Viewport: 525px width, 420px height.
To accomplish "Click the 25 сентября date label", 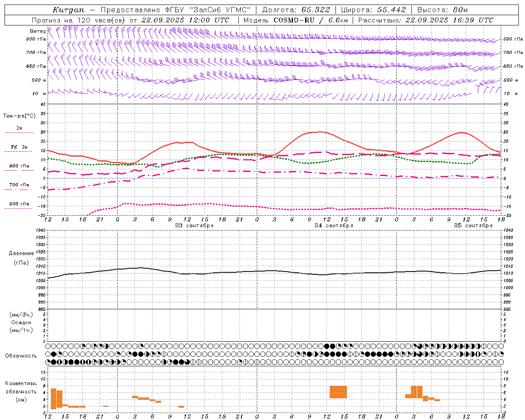I will [x=473, y=226].
